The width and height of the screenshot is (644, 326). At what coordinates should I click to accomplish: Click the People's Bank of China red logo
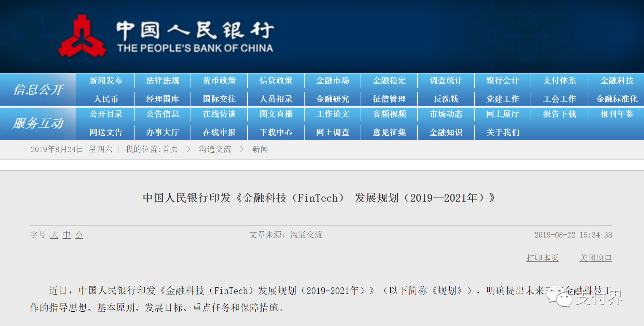82,36
